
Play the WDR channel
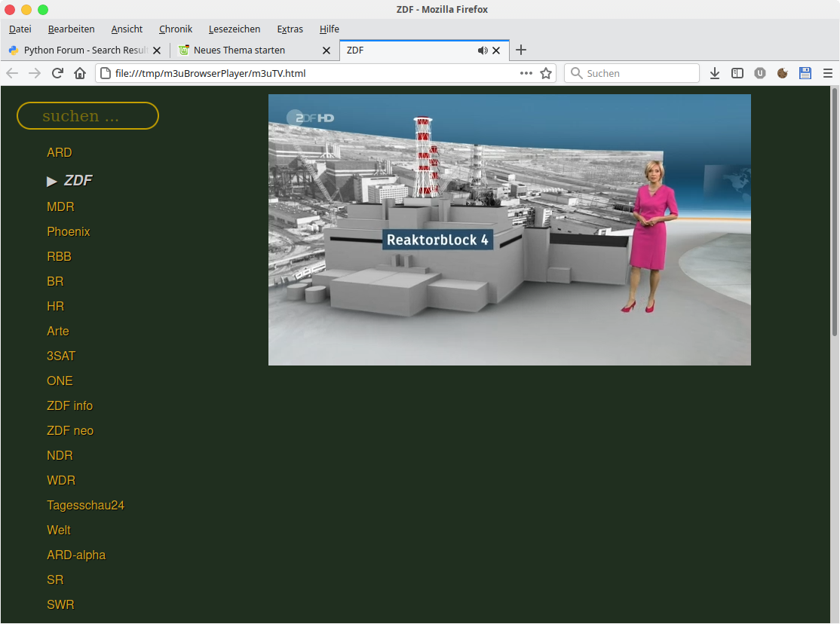(x=61, y=481)
